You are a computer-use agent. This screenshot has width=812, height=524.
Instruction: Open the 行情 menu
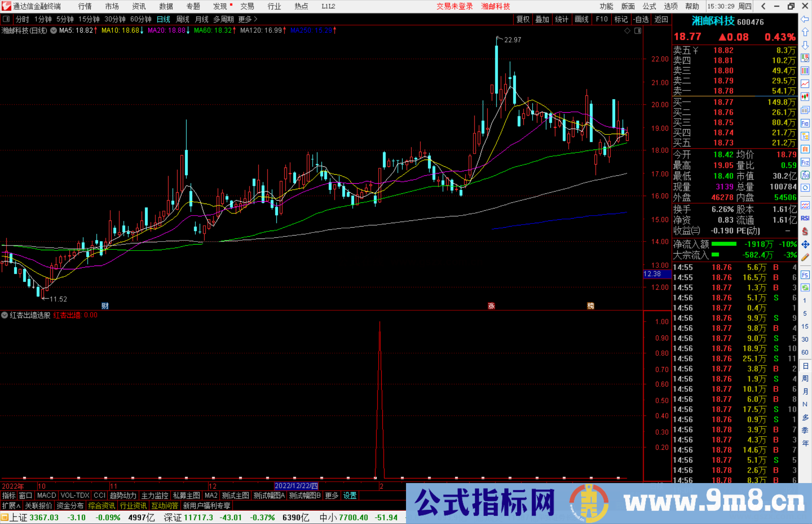(x=85, y=6)
